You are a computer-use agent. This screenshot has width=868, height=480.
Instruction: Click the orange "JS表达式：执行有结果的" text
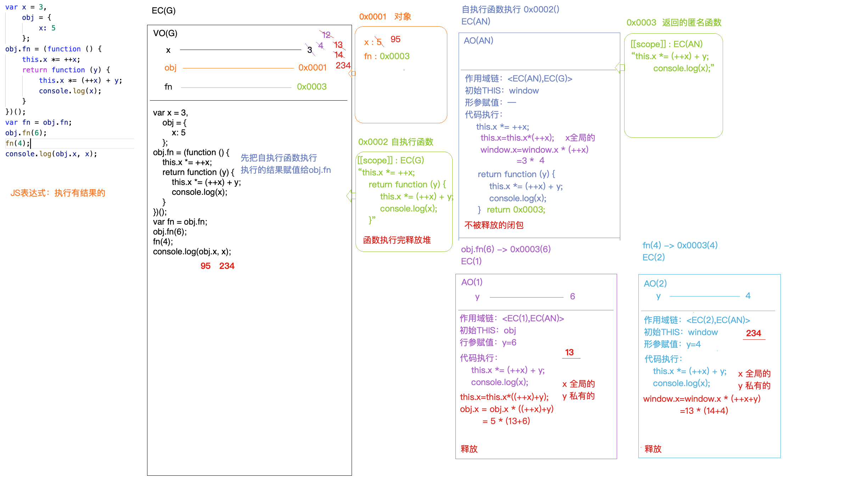click(58, 193)
